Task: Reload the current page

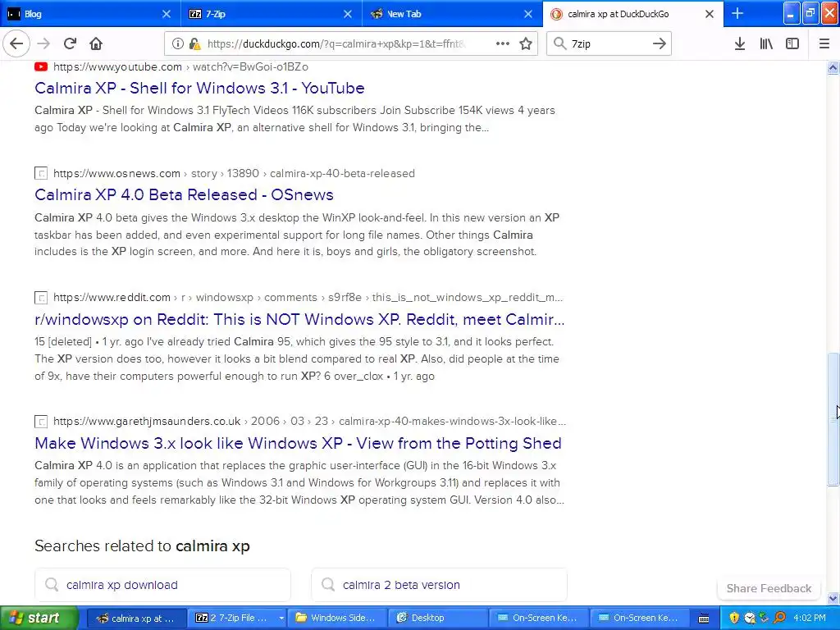Action: [x=70, y=43]
